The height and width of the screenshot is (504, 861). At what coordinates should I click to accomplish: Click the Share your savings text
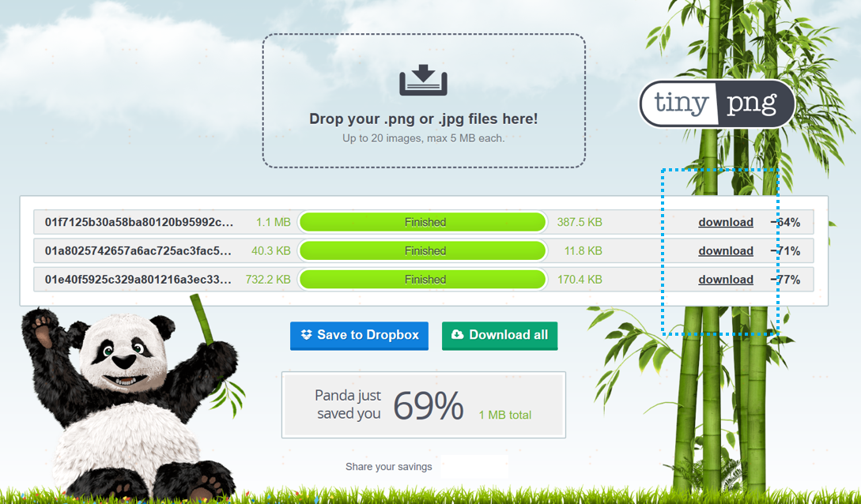[389, 467]
